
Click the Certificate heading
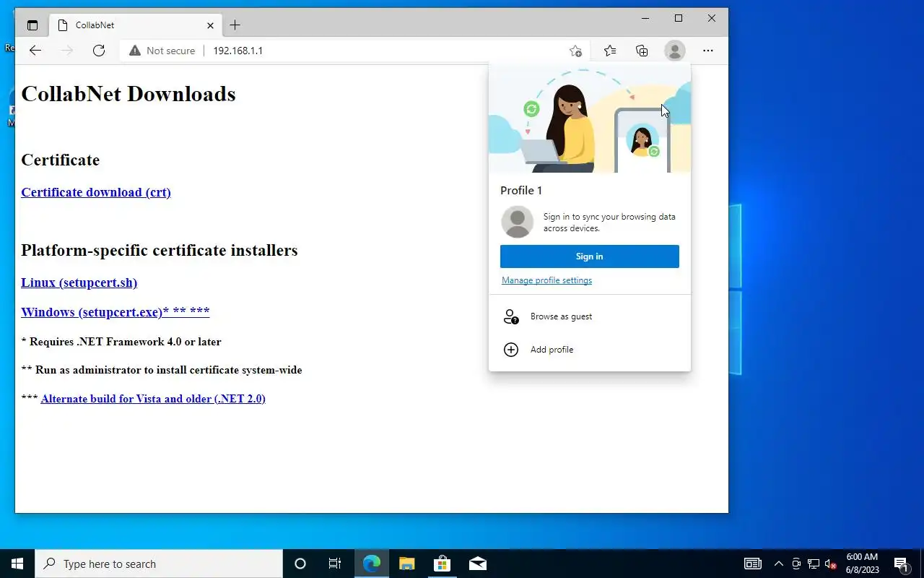(x=60, y=160)
